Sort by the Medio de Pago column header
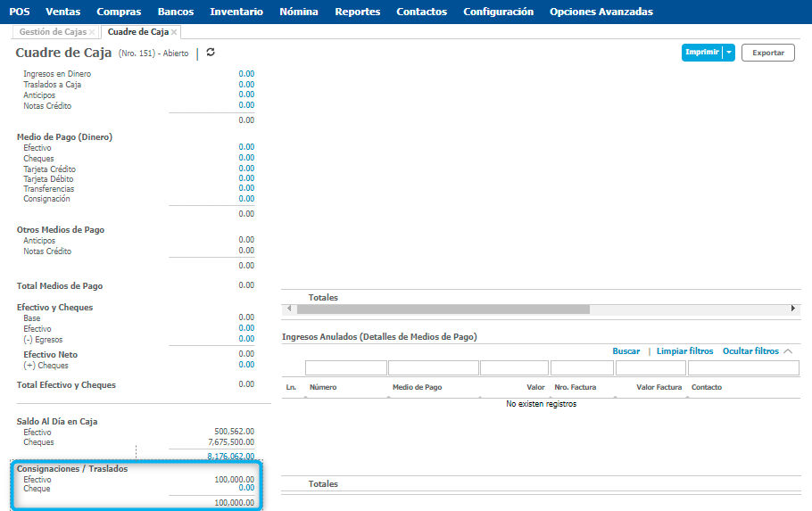This screenshot has height=511, width=812. click(417, 387)
